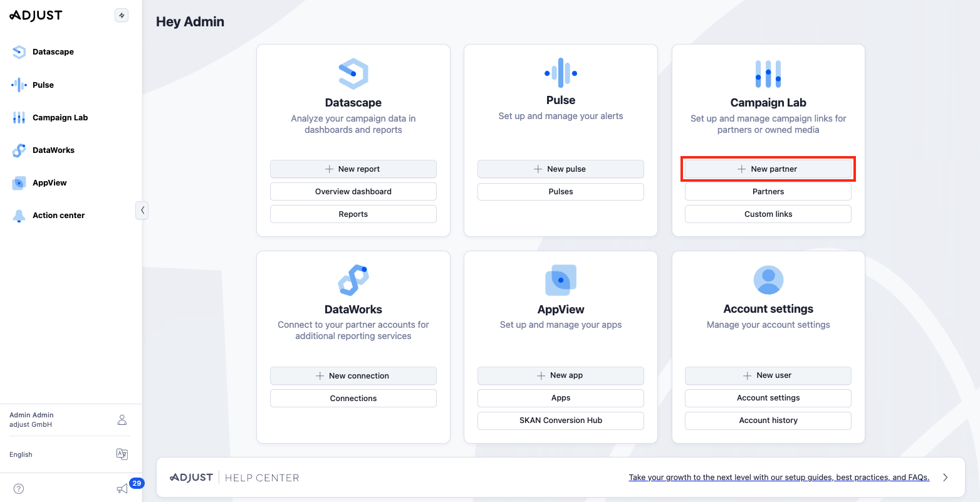Click the New app button

pos(561,375)
